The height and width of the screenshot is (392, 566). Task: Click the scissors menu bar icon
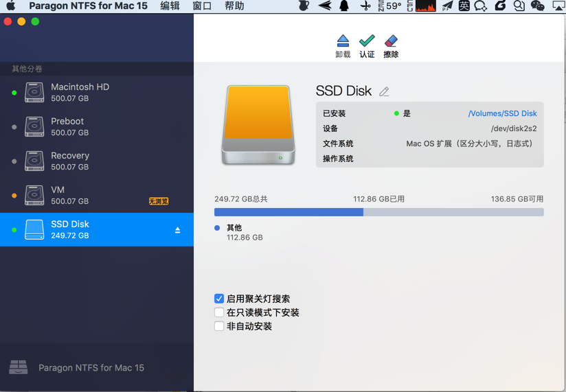click(365, 5)
